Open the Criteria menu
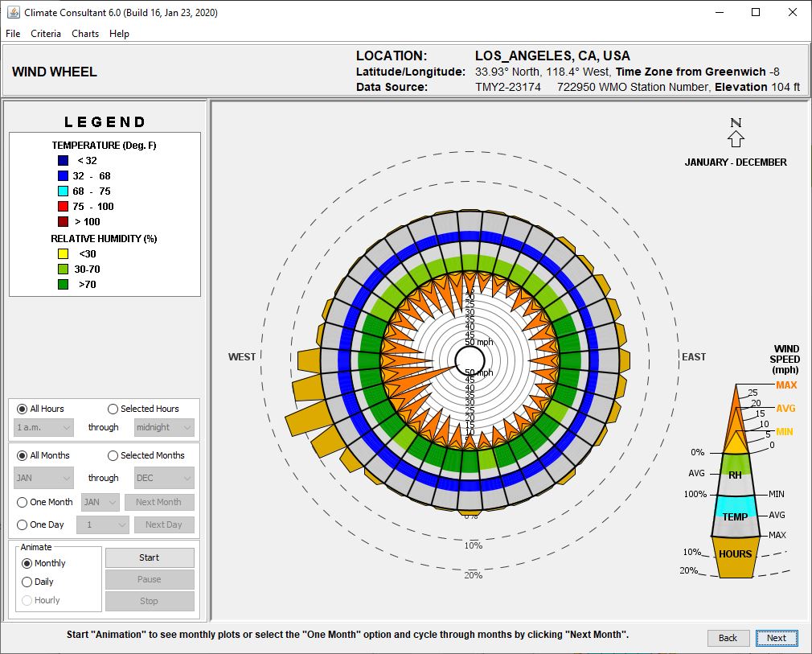Viewport: 812px width, 654px height. (x=46, y=34)
